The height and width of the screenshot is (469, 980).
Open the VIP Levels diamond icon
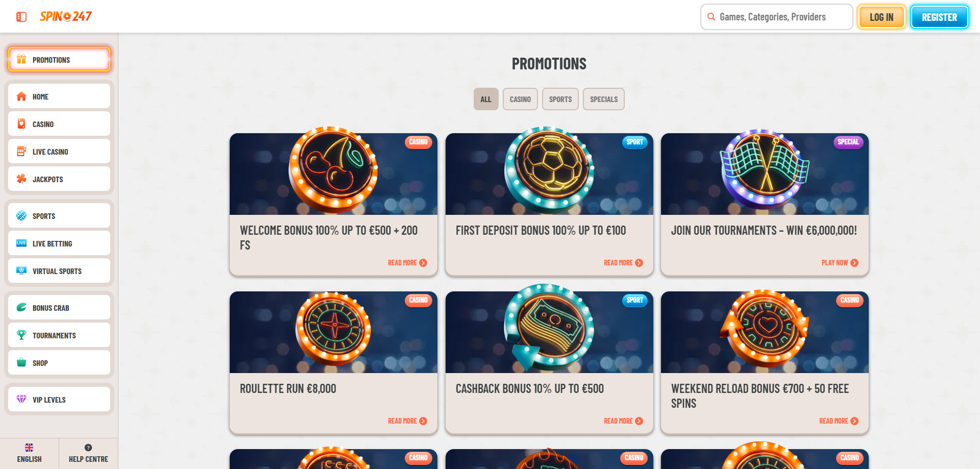(21, 399)
